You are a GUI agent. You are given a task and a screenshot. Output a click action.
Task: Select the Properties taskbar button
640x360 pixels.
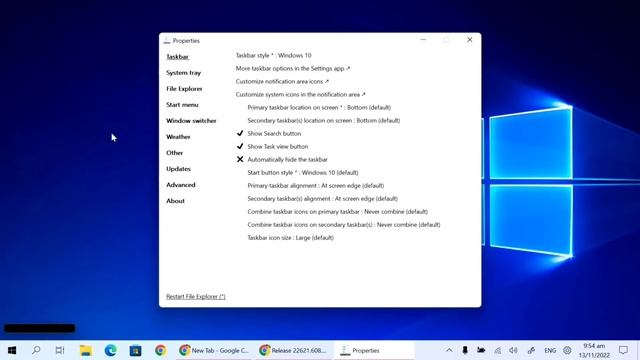(x=374, y=350)
